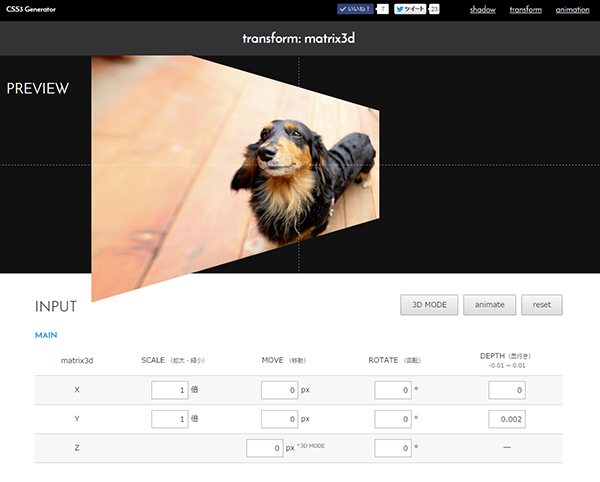600x482 pixels.
Task: Edit the Y depth value 0.002
Action: (x=507, y=419)
